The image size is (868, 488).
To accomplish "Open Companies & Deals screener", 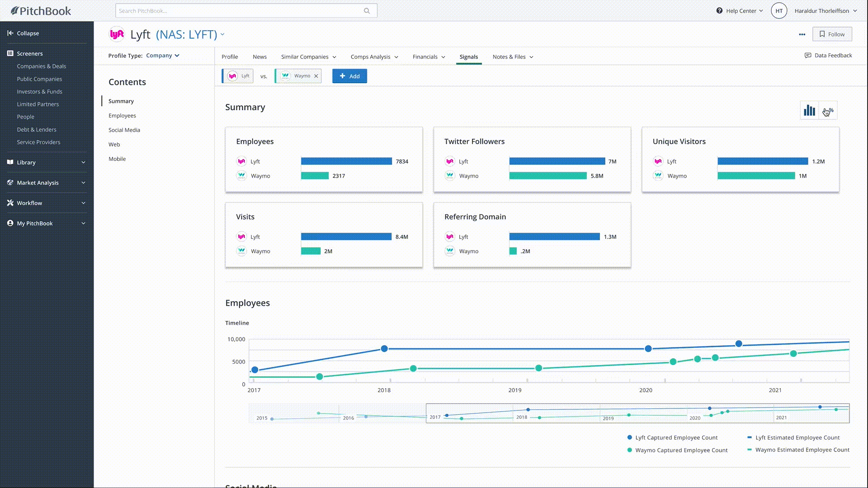I will [x=41, y=66].
